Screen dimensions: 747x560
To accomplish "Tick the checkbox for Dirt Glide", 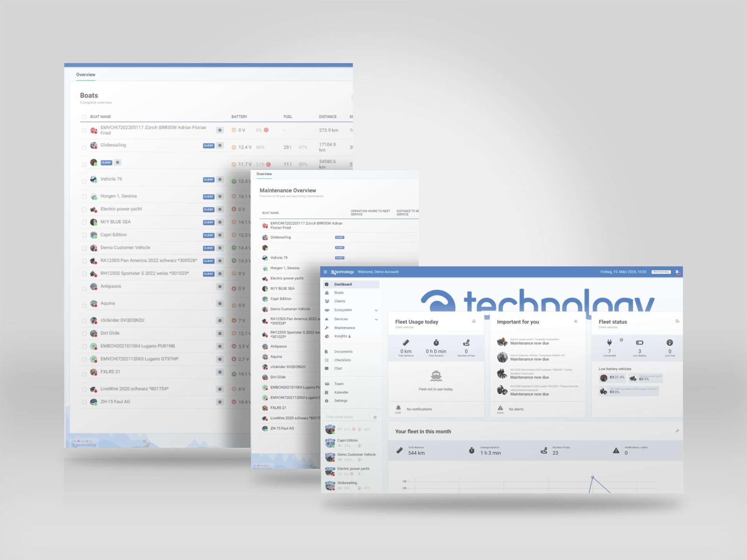I will coord(84,334).
